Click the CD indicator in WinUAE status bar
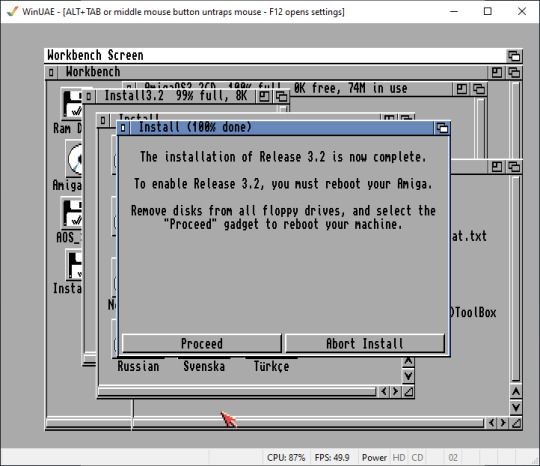540x466 pixels. point(417,458)
